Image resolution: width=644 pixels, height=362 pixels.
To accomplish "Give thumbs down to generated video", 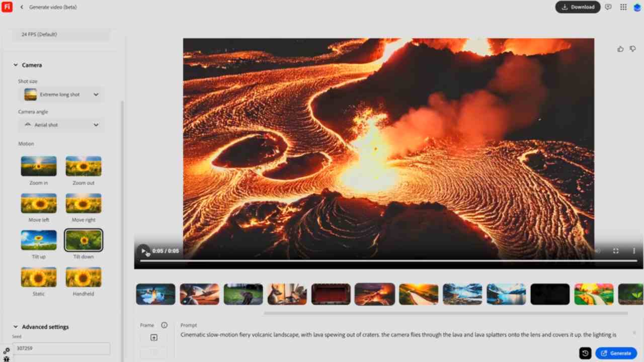I will point(633,49).
